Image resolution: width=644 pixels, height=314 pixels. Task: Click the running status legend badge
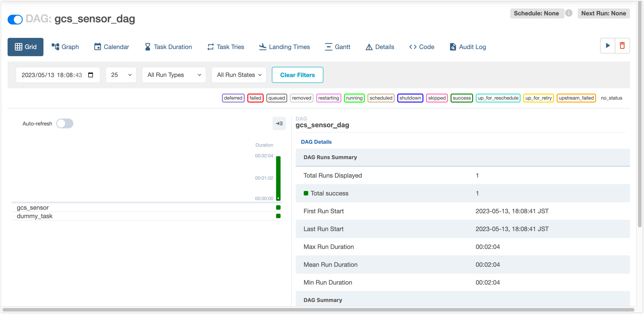[354, 98]
